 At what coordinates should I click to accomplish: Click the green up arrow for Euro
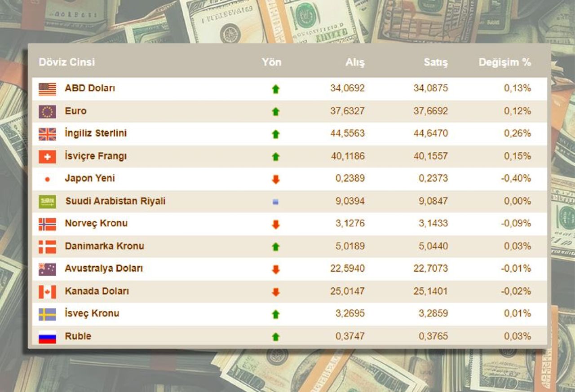276,112
